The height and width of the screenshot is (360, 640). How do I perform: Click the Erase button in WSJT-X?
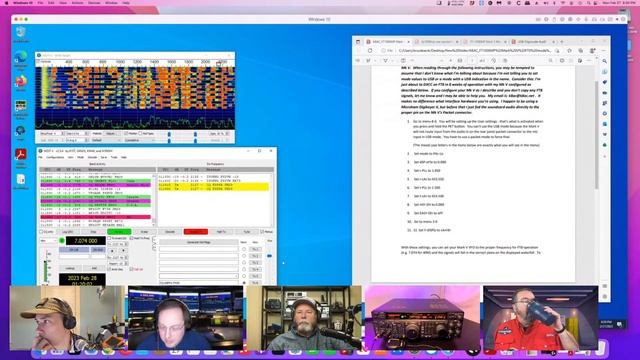coord(144,232)
